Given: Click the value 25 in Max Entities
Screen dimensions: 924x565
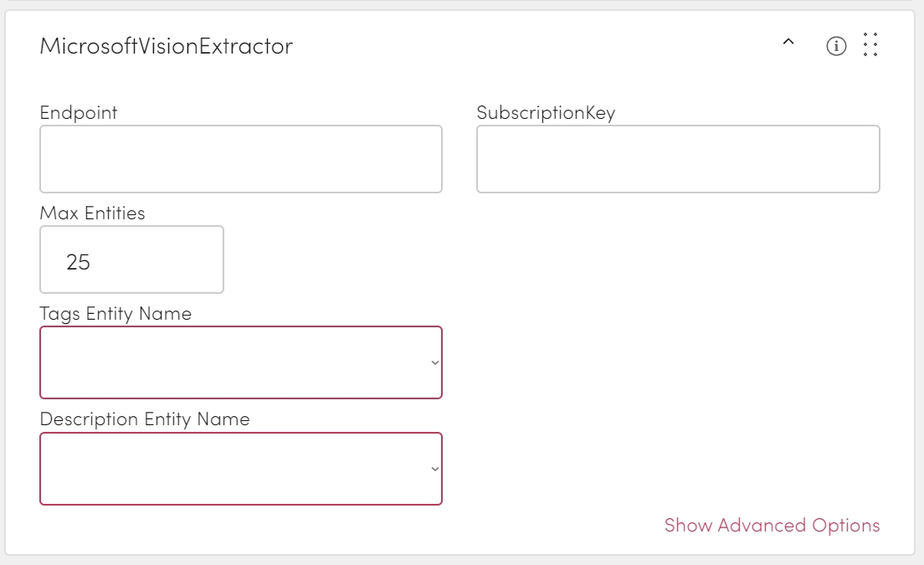Looking at the screenshot, I should tap(79, 262).
